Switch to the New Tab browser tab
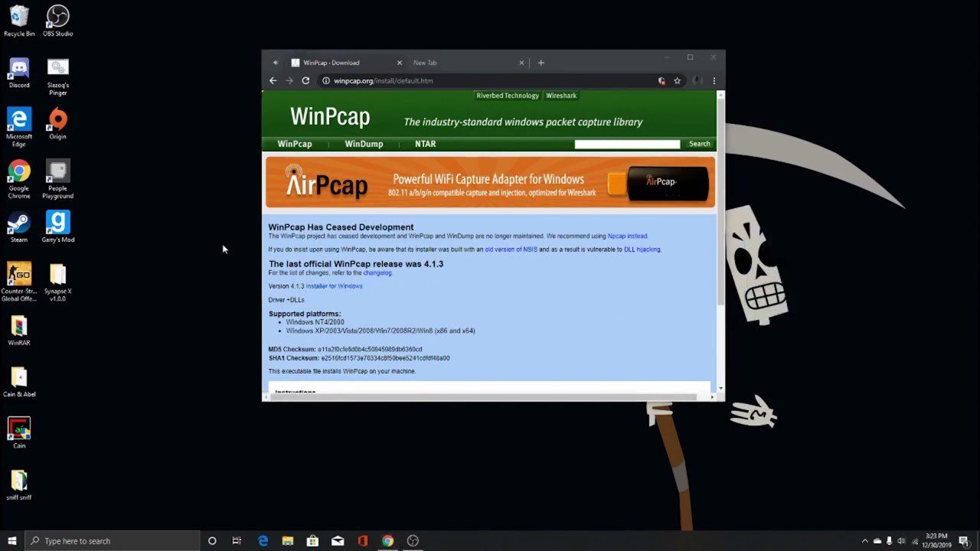Viewport: 980px width, 551px height. (425, 62)
